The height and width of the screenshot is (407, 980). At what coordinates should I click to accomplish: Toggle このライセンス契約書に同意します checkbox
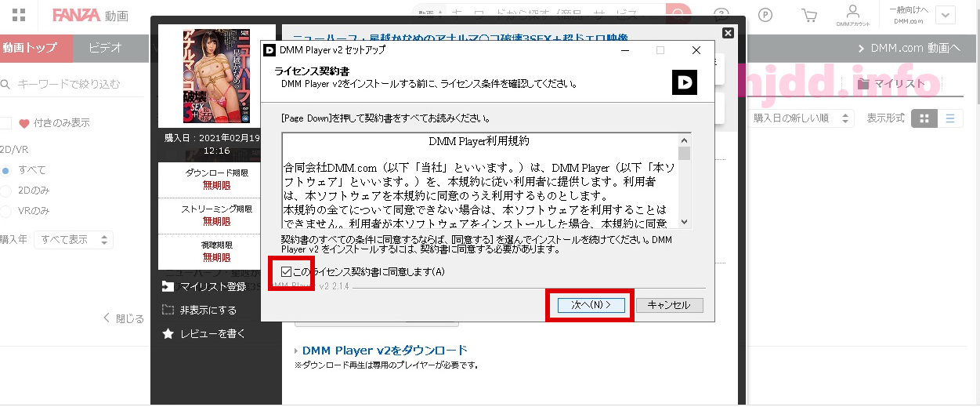click(x=286, y=271)
